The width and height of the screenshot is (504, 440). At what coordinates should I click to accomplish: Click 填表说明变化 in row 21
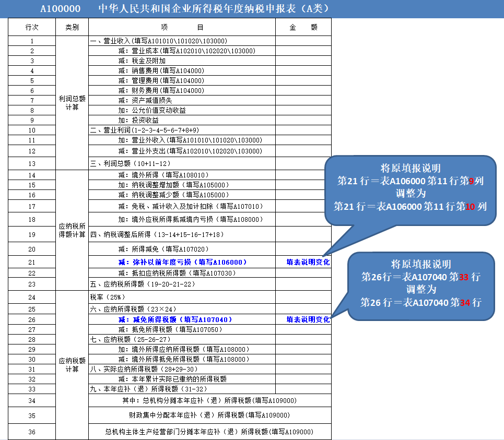click(308, 262)
